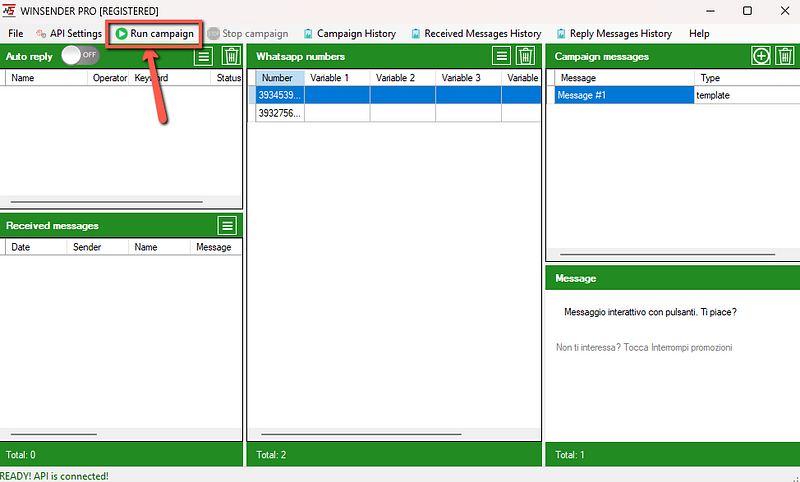Click Received messages Message column header
Screen dimensions: 800x482
[x=216, y=247]
